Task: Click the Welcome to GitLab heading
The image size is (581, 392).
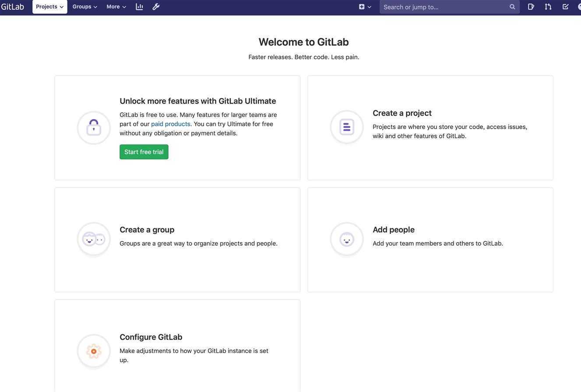Action: coord(304,42)
